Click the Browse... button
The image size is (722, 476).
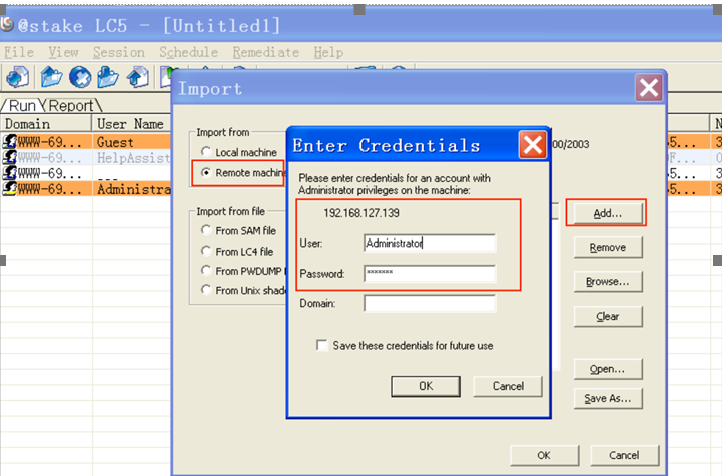(607, 282)
